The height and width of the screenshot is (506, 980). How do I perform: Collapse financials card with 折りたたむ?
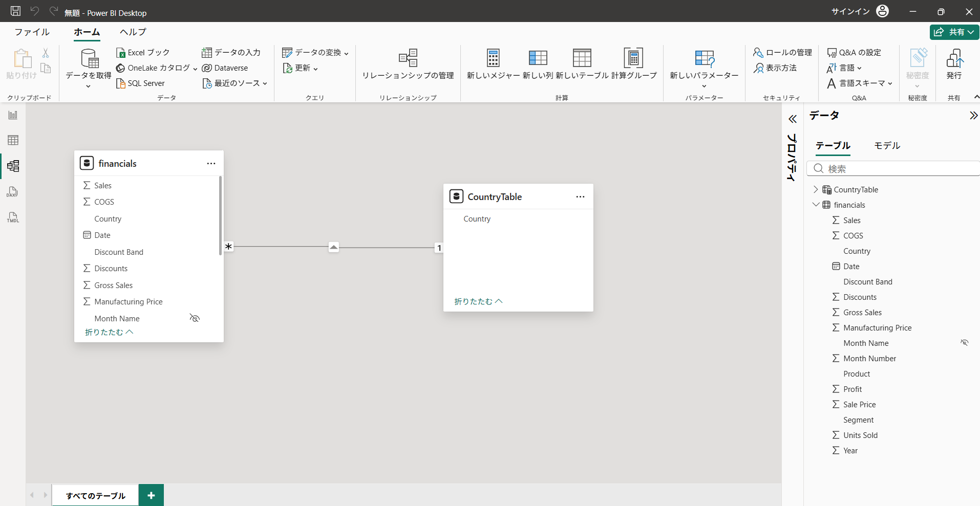tap(109, 332)
